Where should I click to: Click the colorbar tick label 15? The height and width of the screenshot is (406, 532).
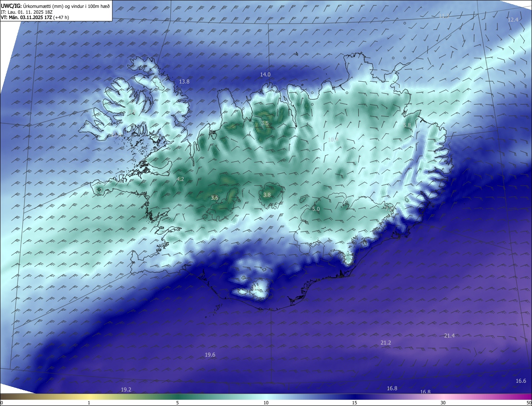point(355,403)
